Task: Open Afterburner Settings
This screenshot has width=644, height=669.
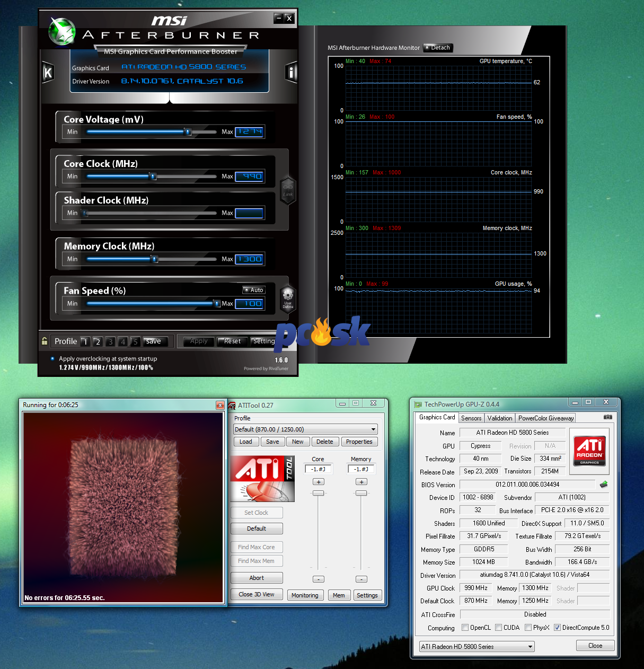Action: coord(264,341)
